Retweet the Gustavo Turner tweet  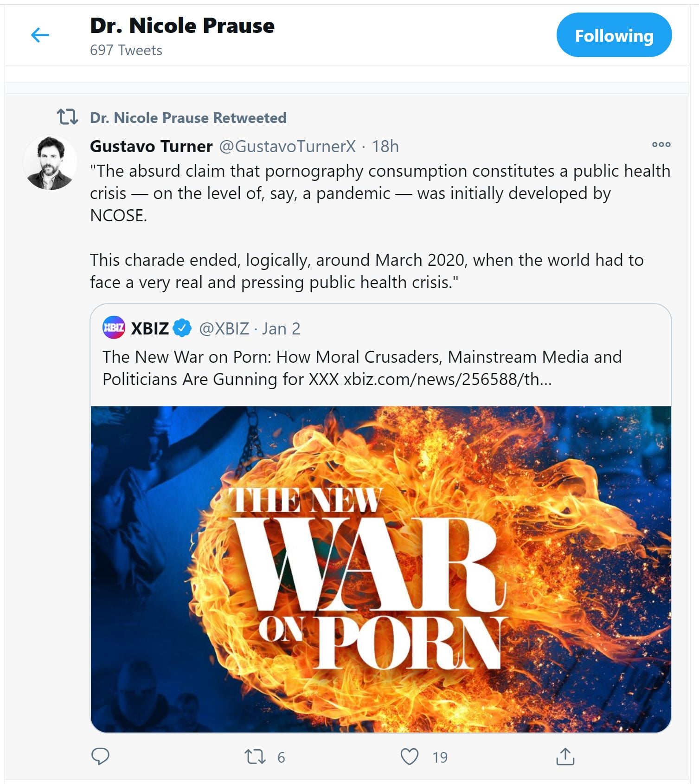coord(255,757)
